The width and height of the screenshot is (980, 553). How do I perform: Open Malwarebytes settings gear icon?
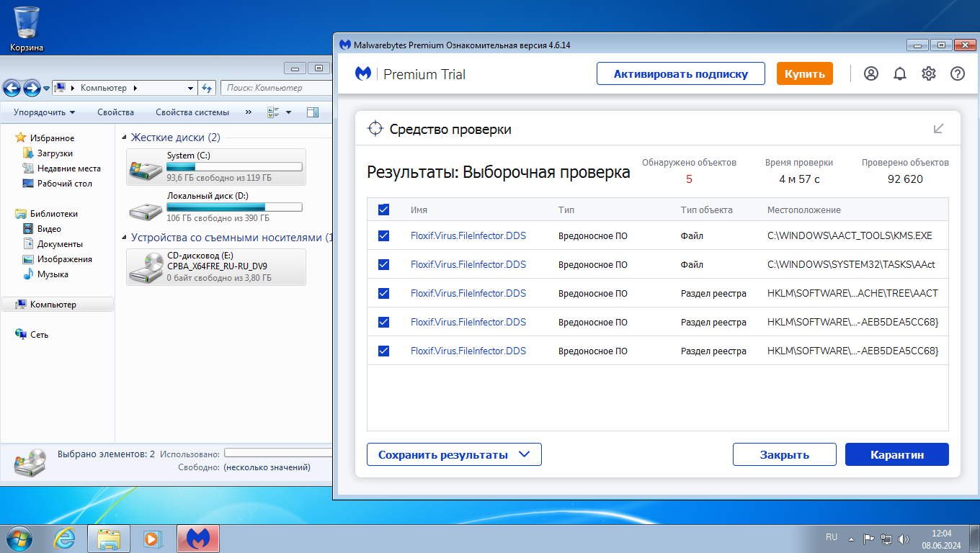coord(929,73)
